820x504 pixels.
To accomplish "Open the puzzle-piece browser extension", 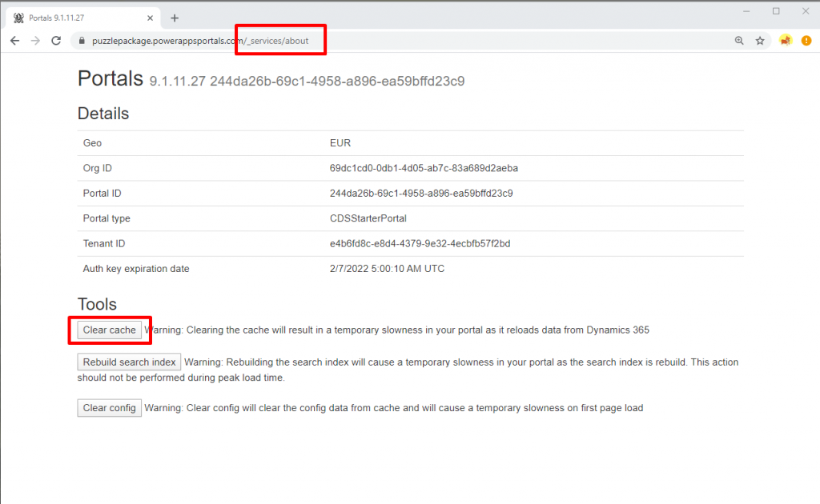I will [786, 41].
